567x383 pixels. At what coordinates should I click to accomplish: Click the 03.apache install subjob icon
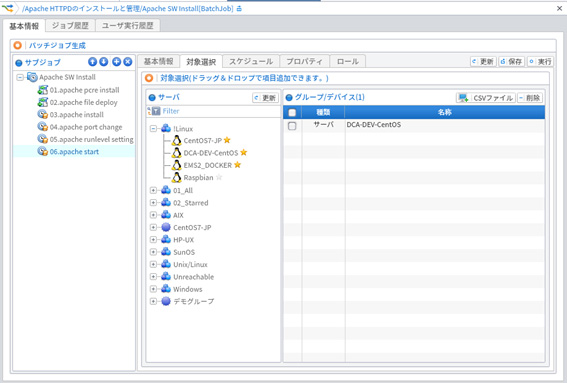(43, 114)
